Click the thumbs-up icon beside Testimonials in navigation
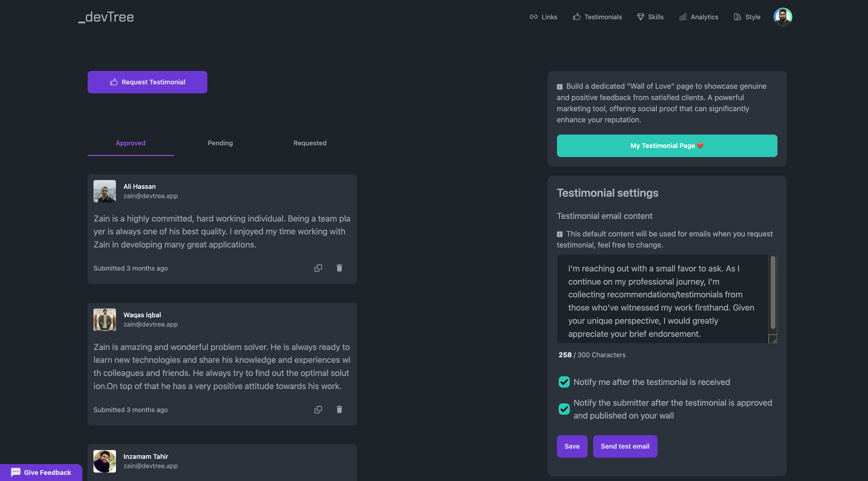This screenshot has height=481, width=868. point(577,17)
